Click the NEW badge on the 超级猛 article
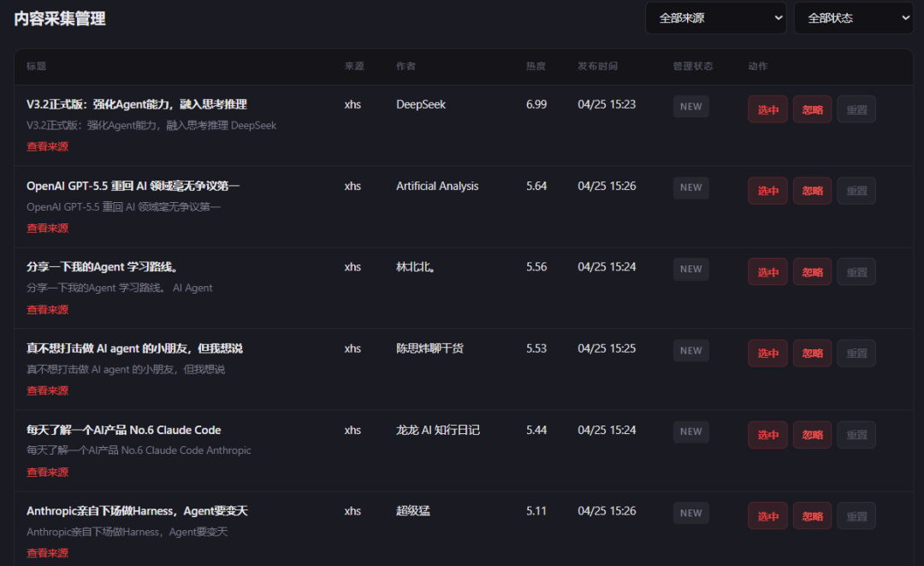This screenshot has width=924, height=566. 690,513
